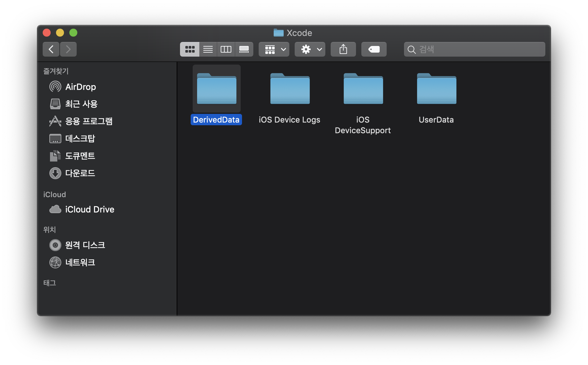Select the iOS DeviceSupport folder icon

[x=363, y=89]
